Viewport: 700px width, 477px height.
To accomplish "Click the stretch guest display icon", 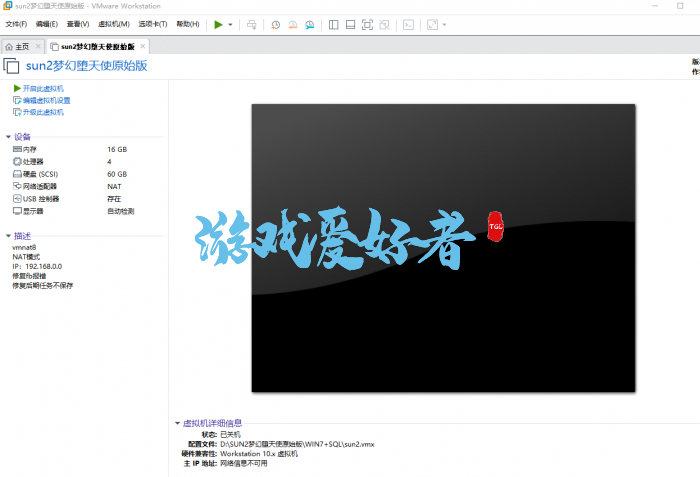I will point(432,25).
